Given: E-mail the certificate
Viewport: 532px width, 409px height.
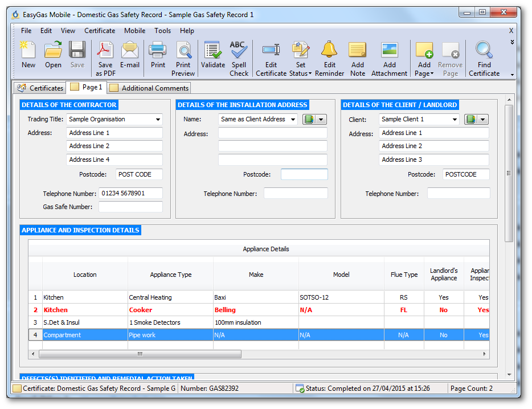Looking at the screenshot, I should 130,55.
